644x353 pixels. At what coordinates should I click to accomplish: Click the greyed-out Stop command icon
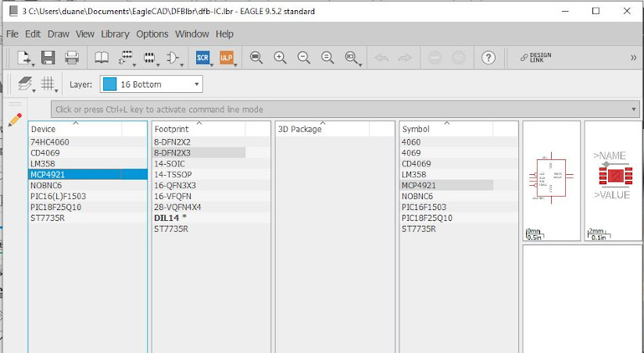pyautogui.click(x=435, y=58)
